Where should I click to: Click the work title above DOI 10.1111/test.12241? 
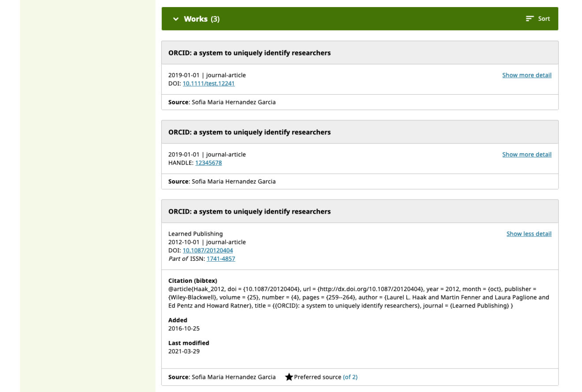tap(249, 53)
